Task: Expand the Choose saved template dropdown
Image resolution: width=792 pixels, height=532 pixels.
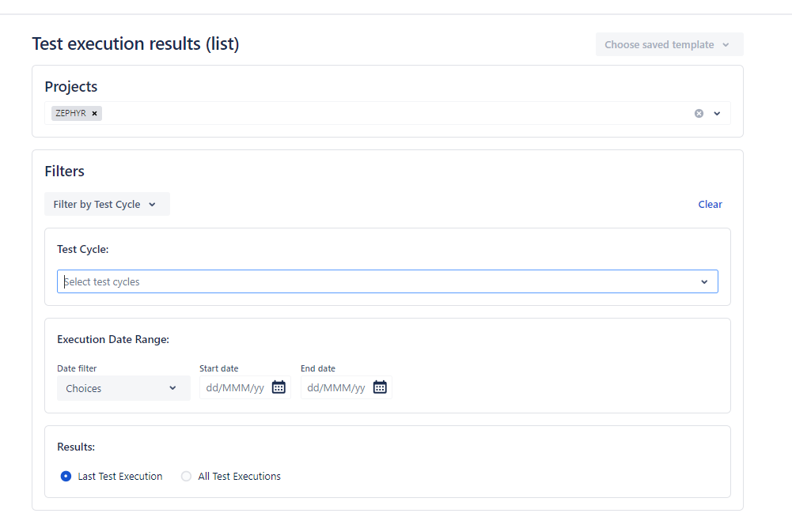Action: 669,44
